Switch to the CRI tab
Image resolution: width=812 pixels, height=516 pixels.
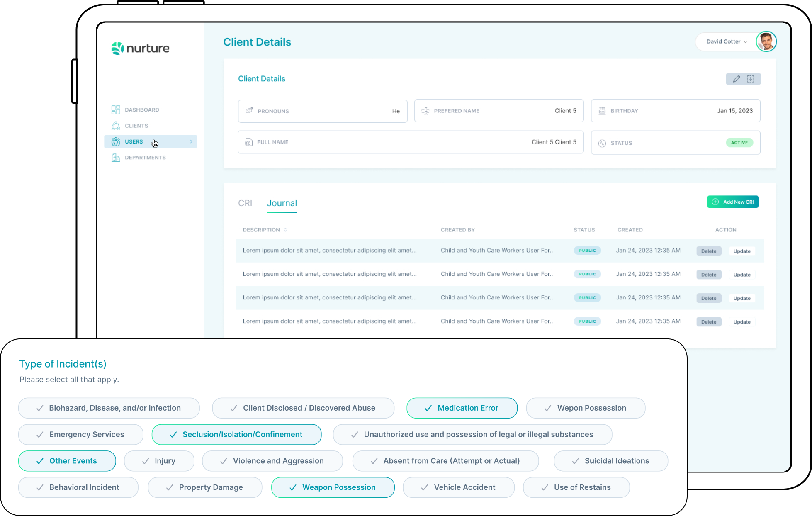245,203
